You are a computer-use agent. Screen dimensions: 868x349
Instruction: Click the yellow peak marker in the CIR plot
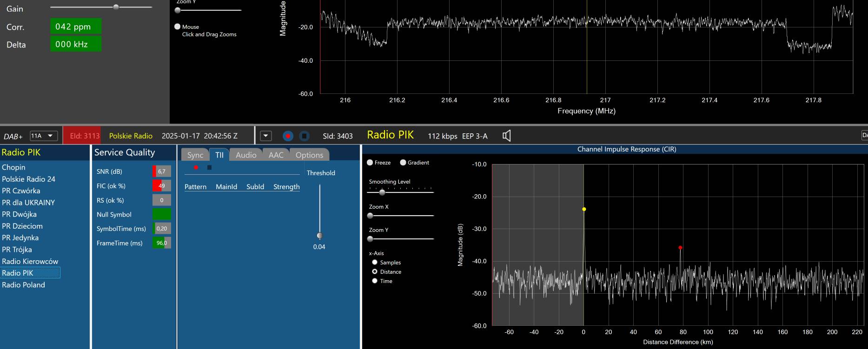pos(584,209)
